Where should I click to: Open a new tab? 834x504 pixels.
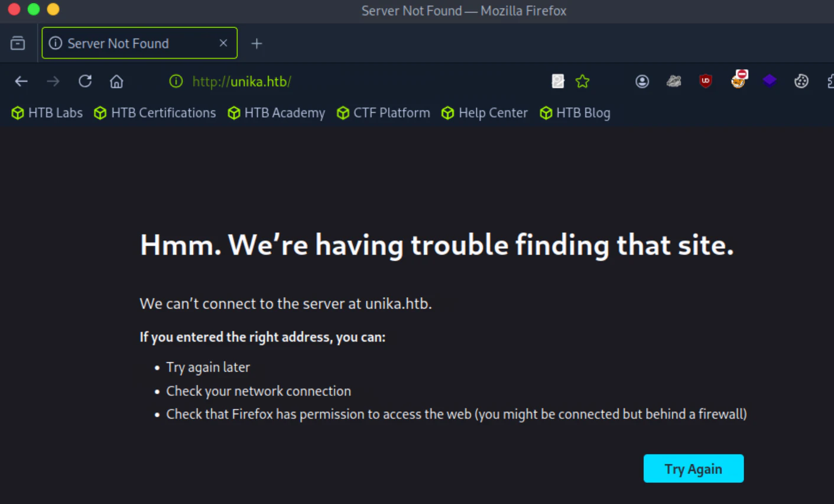coord(257,44)
